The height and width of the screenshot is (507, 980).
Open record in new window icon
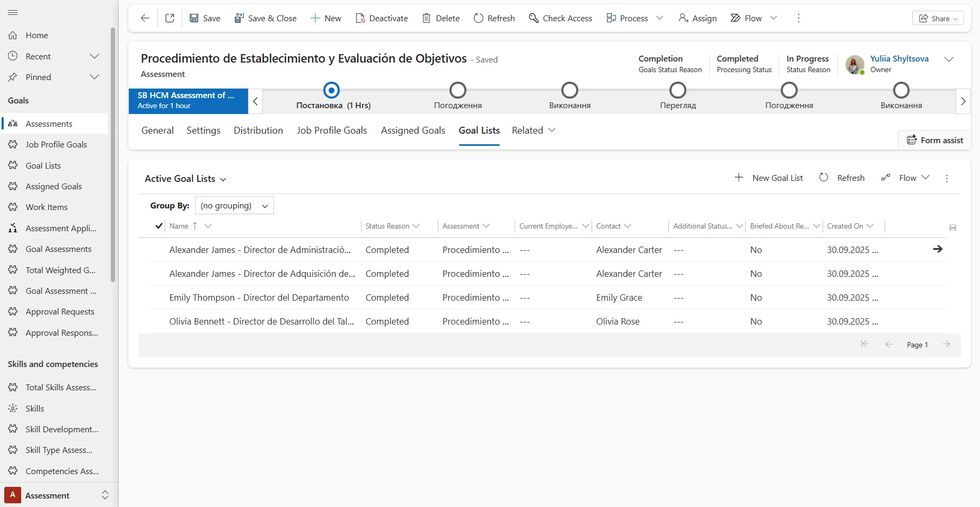click(170, 18)
